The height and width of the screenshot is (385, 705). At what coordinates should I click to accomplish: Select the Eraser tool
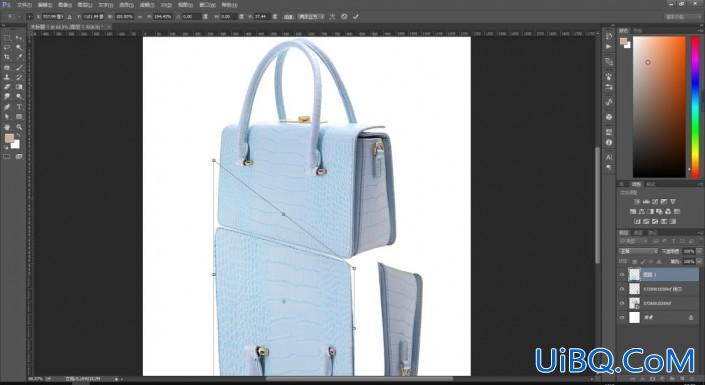[7, 87]
